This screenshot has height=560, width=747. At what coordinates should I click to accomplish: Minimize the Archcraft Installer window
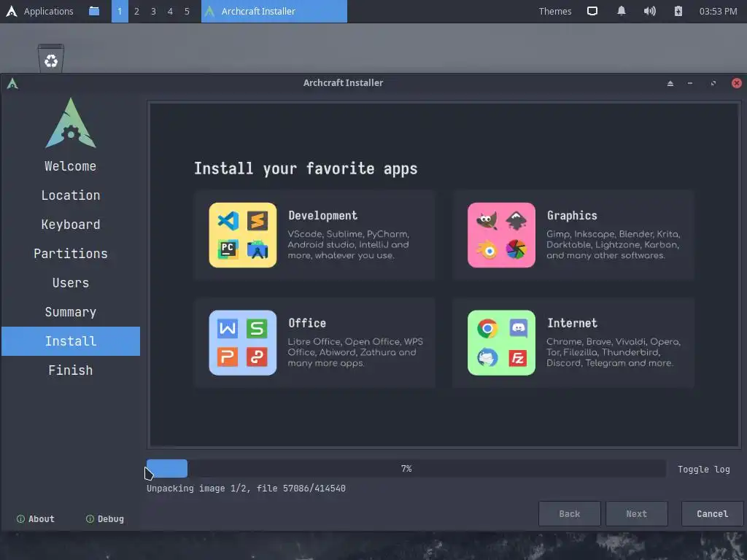[690, 83]
